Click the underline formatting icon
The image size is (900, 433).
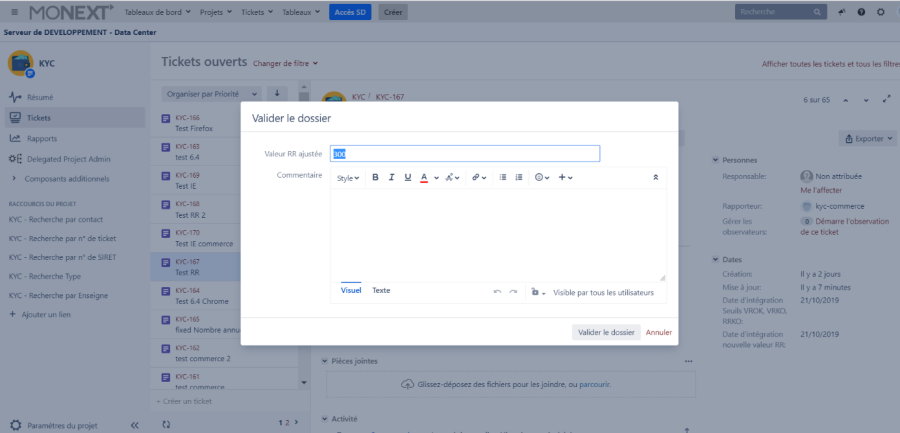click(408, 177)
